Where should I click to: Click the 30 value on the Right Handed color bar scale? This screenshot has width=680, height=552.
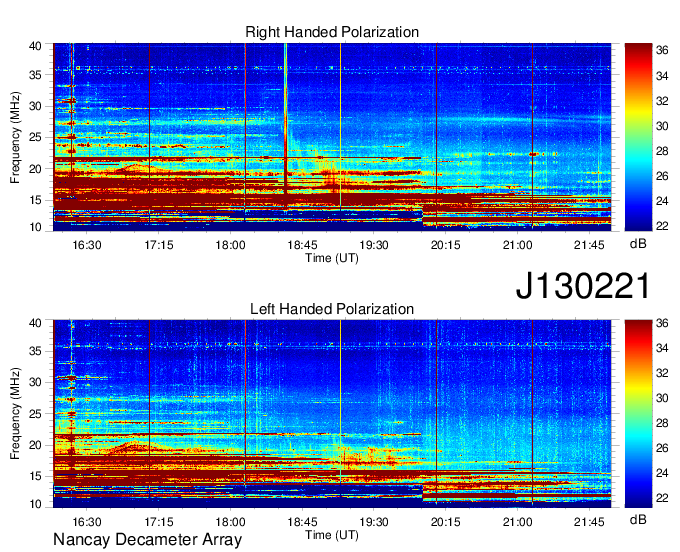click(662, 126)
